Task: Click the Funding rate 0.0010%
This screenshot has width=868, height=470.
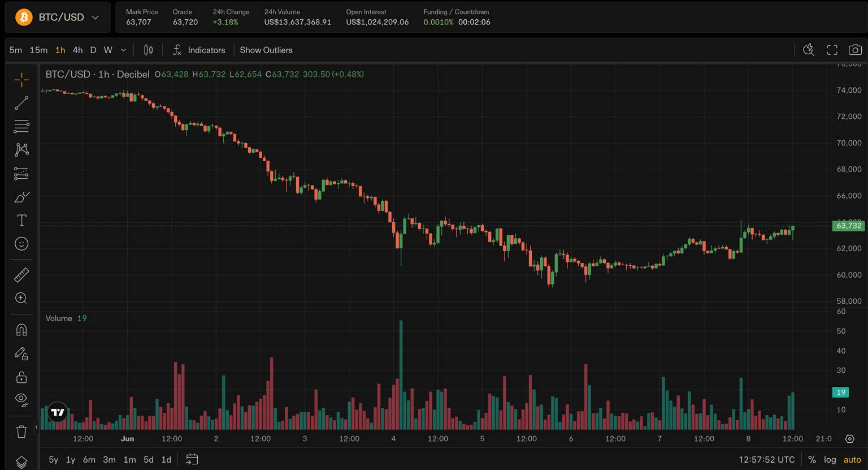Action: tap(439, 22)
